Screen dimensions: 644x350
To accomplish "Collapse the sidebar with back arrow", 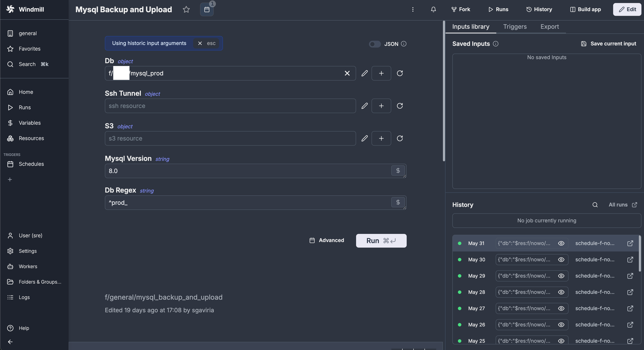I will click(x=10, y=342).
